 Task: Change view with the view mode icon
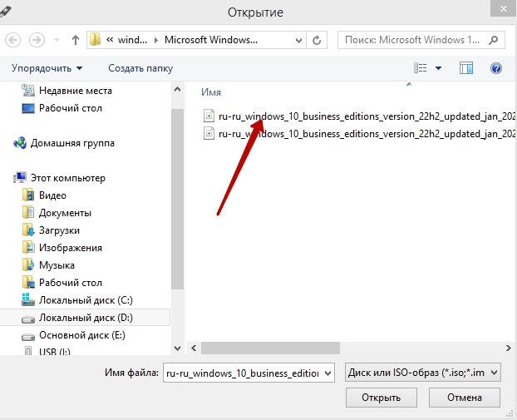coord(421,68)
